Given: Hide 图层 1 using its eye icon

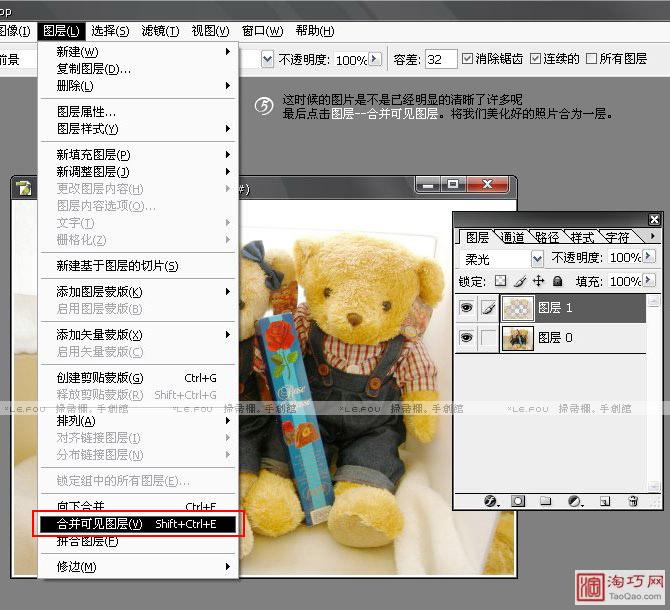Looking at the screenshot, I should tap(466, 309).
